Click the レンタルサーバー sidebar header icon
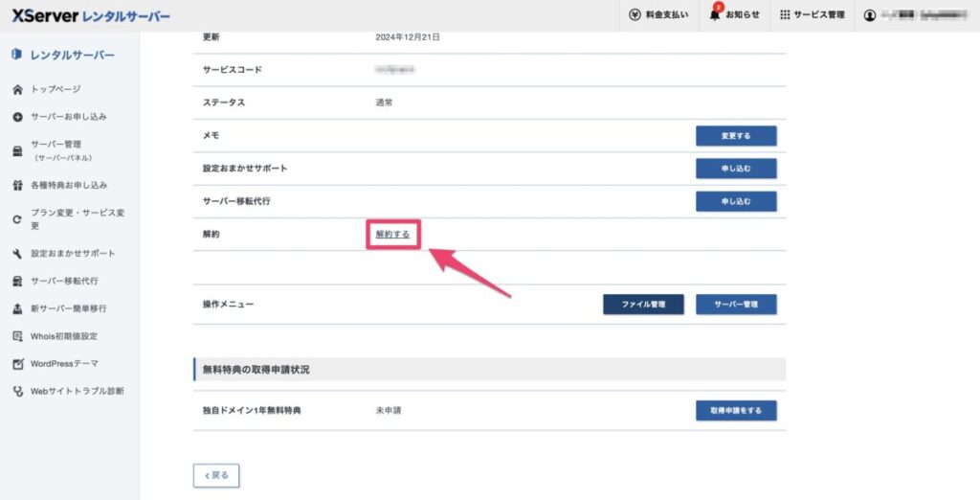 point(17,55)
